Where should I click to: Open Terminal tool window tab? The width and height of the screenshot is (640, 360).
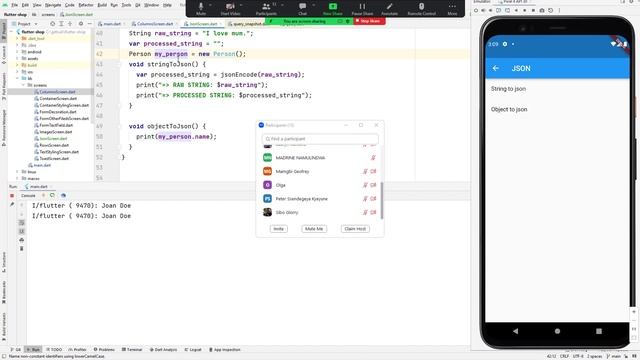[132, 350]
